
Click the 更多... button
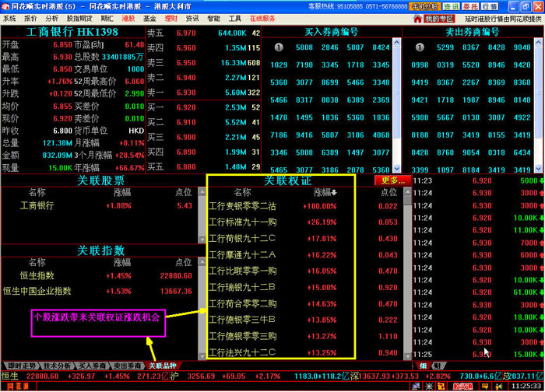pos(389,180)
